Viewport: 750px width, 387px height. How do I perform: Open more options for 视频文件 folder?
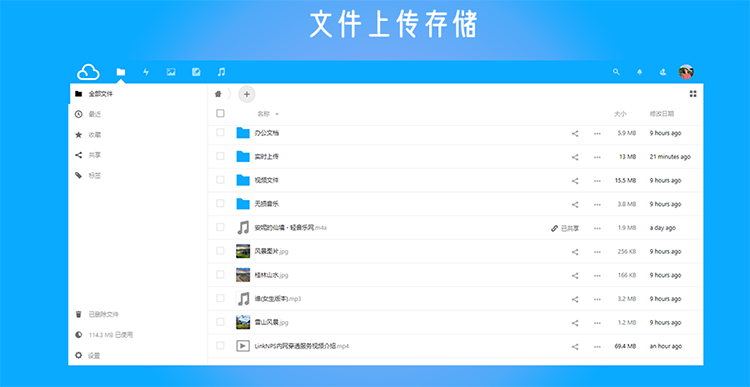pos(597,181)
